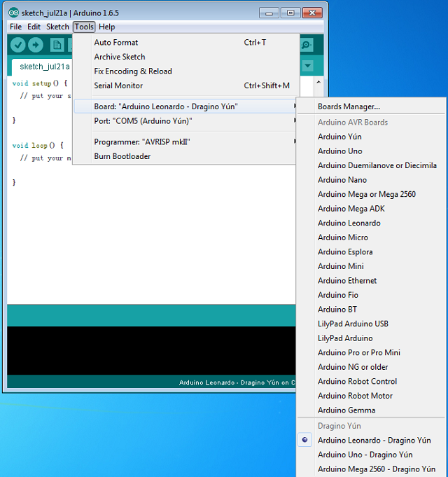Screen dimensions: 448x477
Task: Choose the Arduino Esplora board
Action: 371,251
